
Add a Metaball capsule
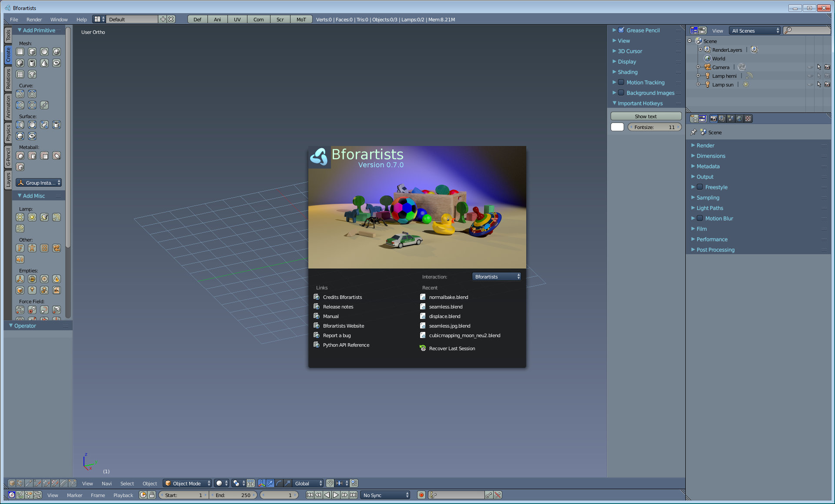32,156
